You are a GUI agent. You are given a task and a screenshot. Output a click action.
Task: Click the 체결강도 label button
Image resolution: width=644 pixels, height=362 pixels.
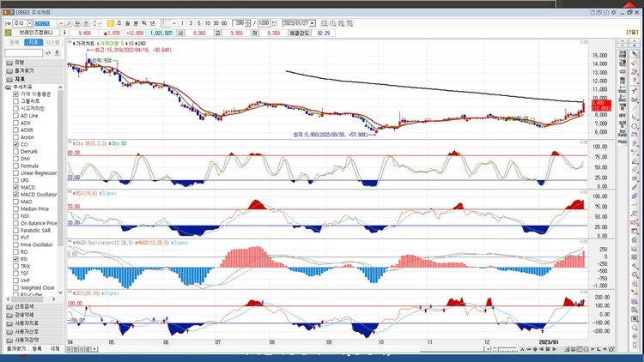coord(299,33)
